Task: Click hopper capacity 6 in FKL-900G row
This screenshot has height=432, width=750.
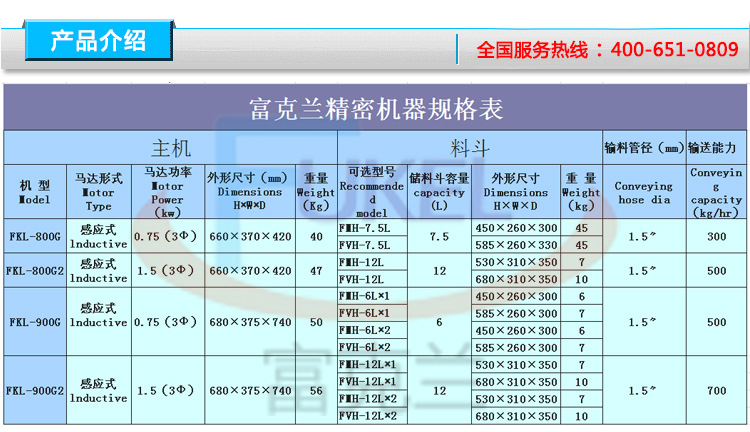Action: pos(439,322)
